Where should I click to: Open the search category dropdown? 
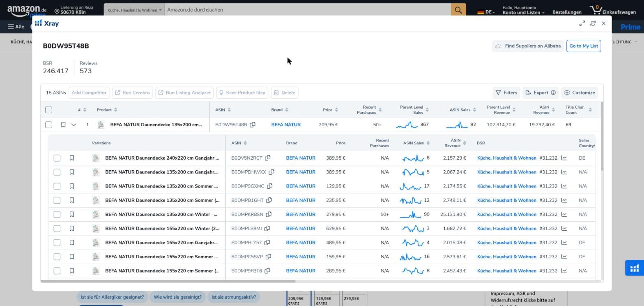[134, 10]
